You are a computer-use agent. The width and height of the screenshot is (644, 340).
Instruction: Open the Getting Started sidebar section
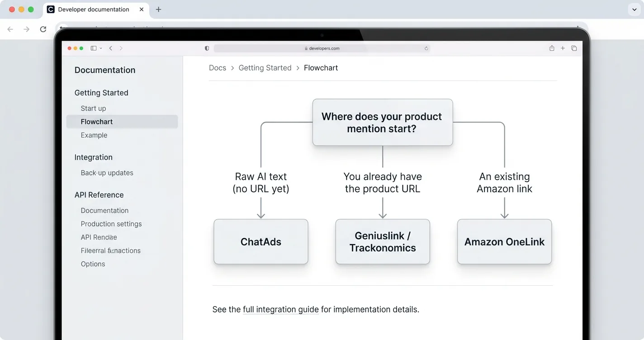[x=101, y=93]
